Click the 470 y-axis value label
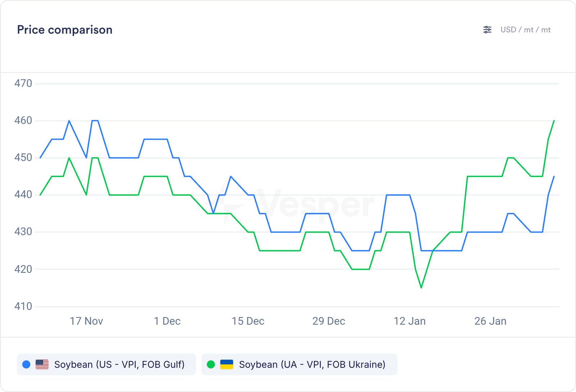576x392 pixels. [23, 84]
